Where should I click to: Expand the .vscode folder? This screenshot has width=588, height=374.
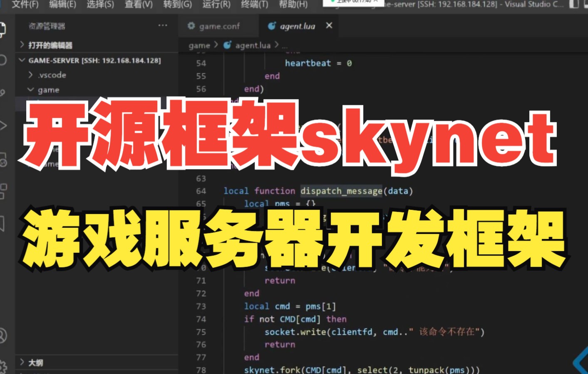tap(31, 75)
